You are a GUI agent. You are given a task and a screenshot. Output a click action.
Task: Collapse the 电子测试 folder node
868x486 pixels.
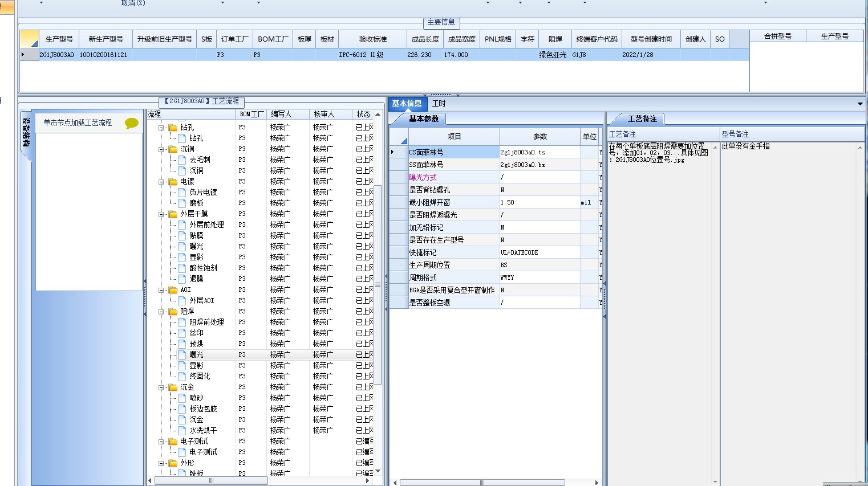[161, 442]
